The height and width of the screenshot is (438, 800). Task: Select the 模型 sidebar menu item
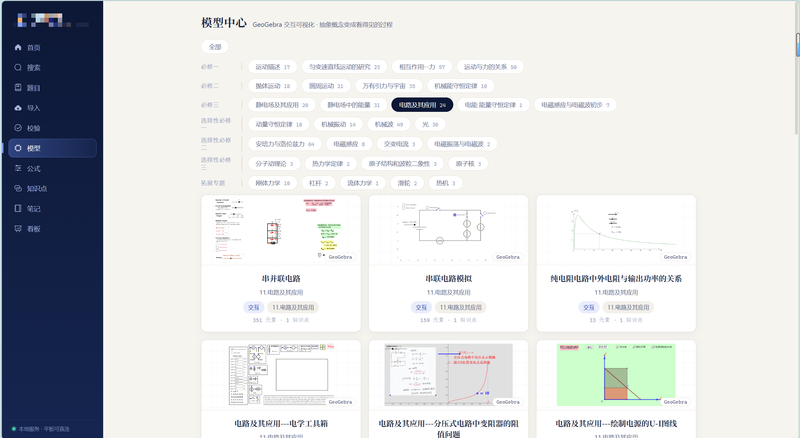pos(53,148)
